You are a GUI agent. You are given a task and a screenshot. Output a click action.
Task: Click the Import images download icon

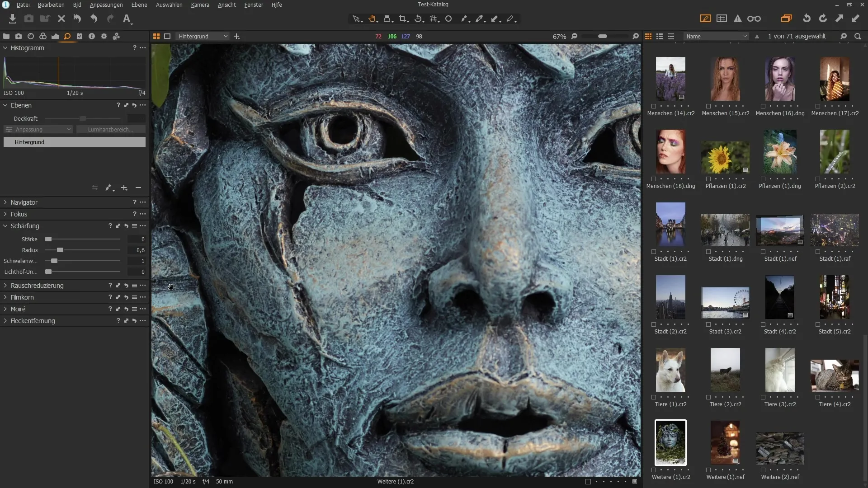click(13, 19)
